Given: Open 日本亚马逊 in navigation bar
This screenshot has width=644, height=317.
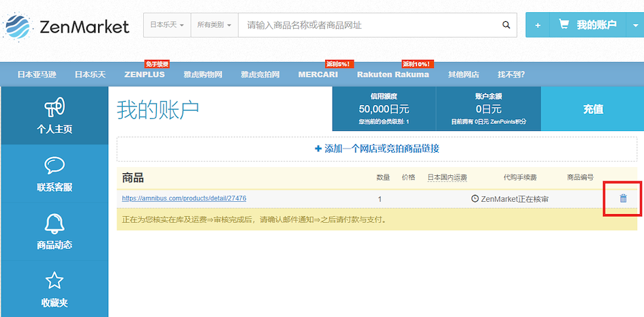Looking at the screenshot, I should click(x=37, y=75).
